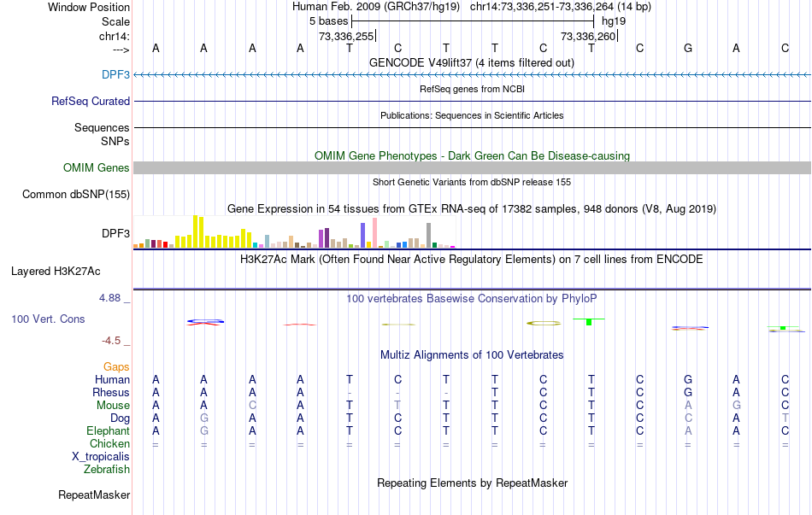
Task: Click the tall pink bar in the GTEx chart
Action: click(374, 233)
